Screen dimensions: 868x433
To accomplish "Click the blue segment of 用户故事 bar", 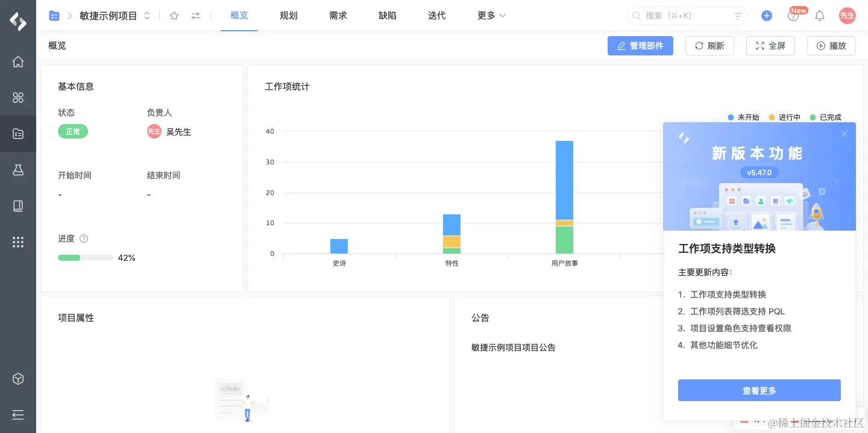I will (x=564, y=180).
